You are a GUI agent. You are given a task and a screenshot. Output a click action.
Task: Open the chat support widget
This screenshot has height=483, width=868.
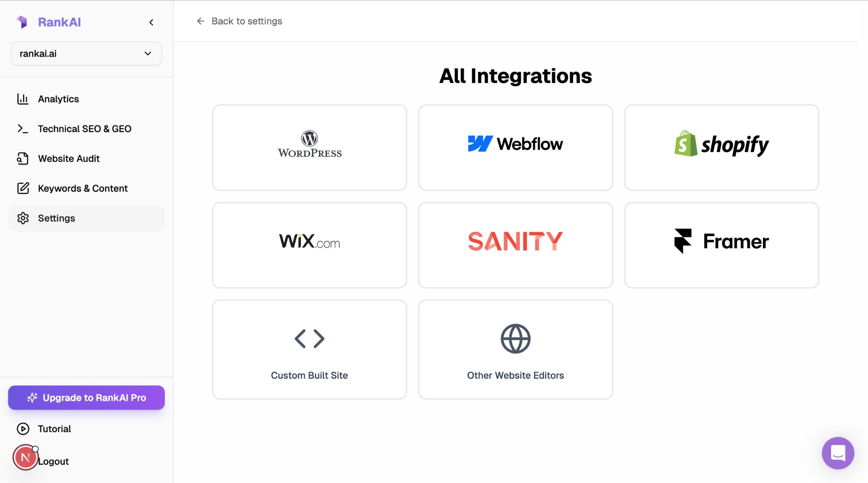[x=838, y=453]
